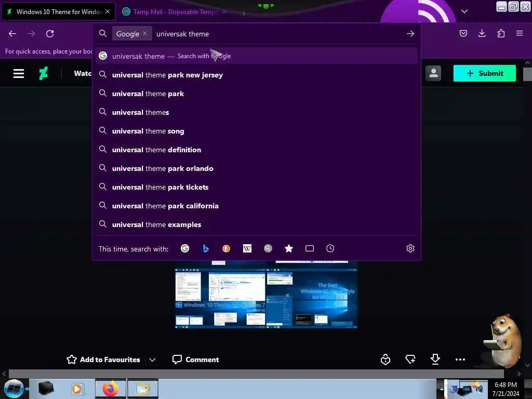Search with the grey magnifier engine icon
The width and height of the screenshot is (532, 399).
(268, 248)
